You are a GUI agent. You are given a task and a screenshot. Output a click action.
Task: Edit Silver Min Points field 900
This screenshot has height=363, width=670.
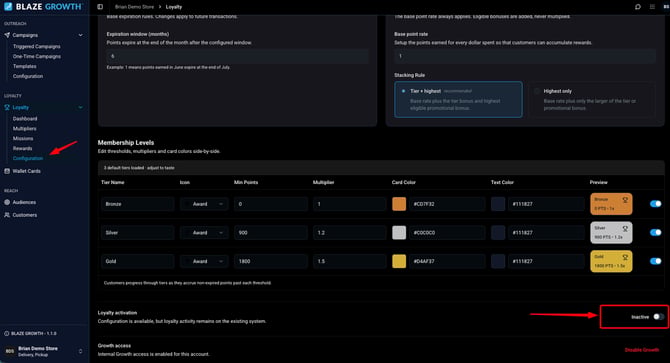[270, 233]
